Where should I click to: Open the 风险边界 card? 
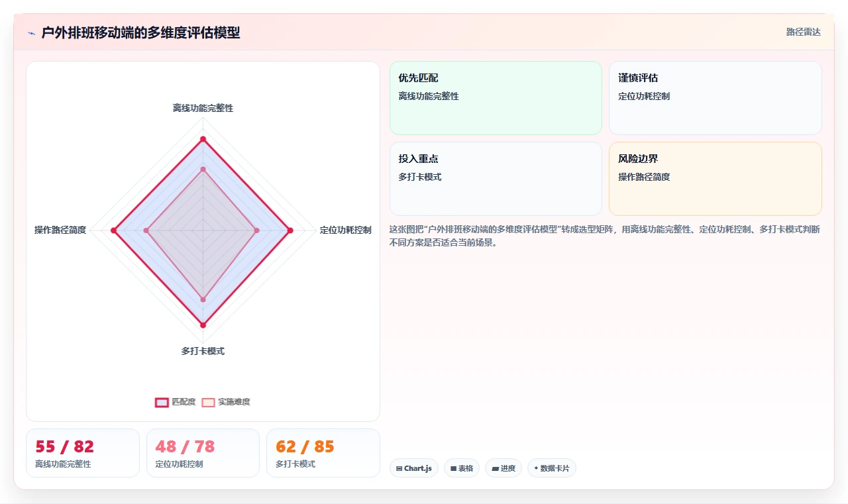pos(715,179)
